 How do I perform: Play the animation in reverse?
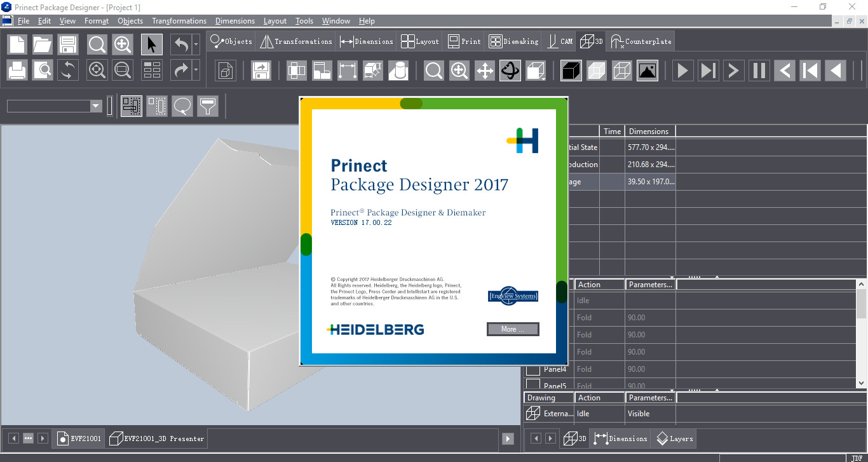[835, 70]
